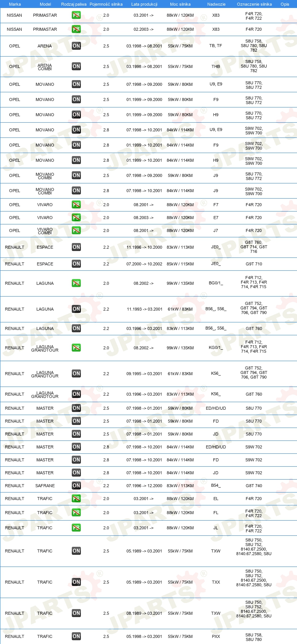Screen dimensions: 297x644
Task: Click the ON icon for Movano 2.5 U9, E9
Action: [x=76, y=84]
